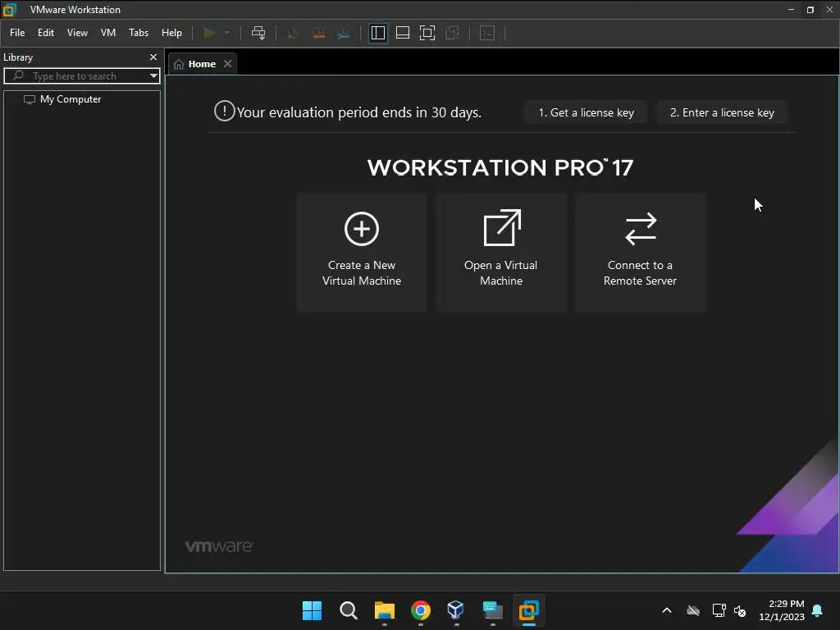Screen dimensions: 840x630
Task: Restore down the VMware Workstation window
Action: coord(810,10)
